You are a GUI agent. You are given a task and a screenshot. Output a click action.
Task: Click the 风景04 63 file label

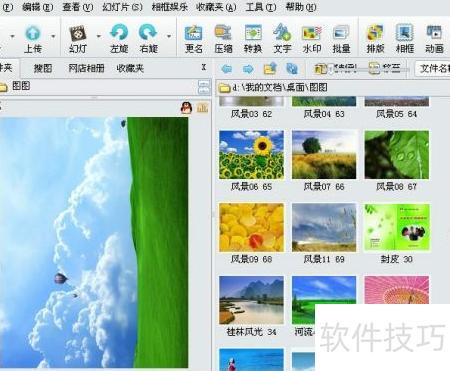coord(324,114)
